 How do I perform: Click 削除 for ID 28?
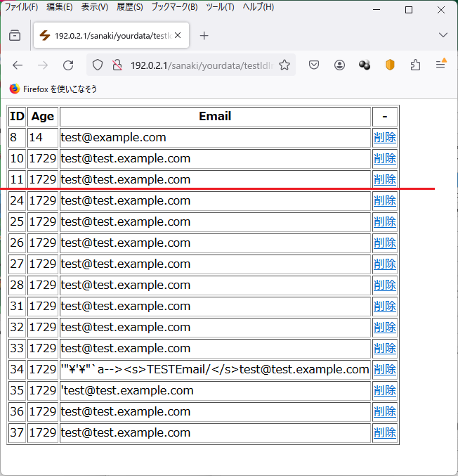point(385,285)
